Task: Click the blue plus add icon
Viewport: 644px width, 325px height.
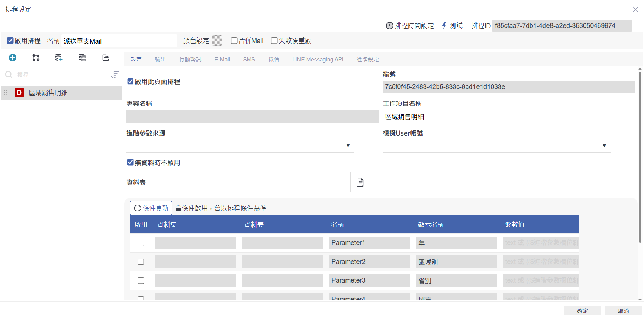Action: click(13, 58)
